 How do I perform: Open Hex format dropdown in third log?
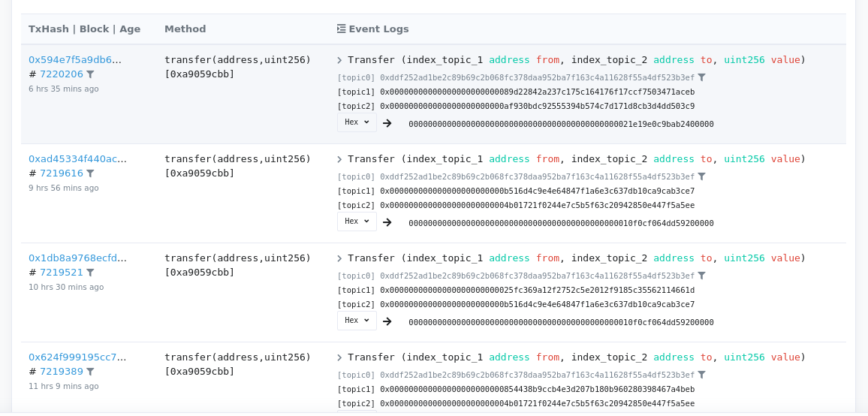pyautogui.click(x=357, y=321)
